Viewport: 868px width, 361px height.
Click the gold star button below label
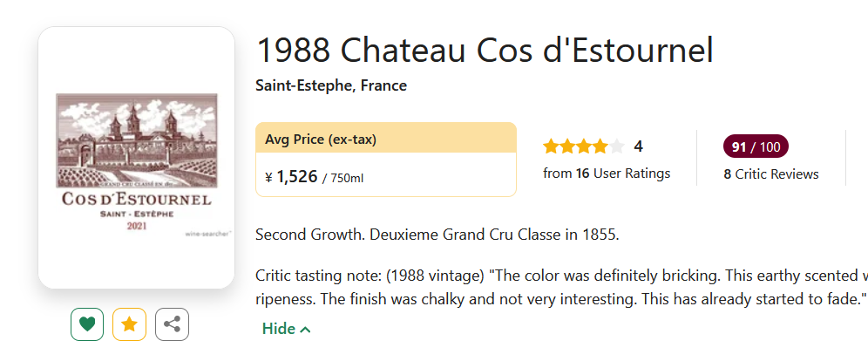tap(130, 324)
